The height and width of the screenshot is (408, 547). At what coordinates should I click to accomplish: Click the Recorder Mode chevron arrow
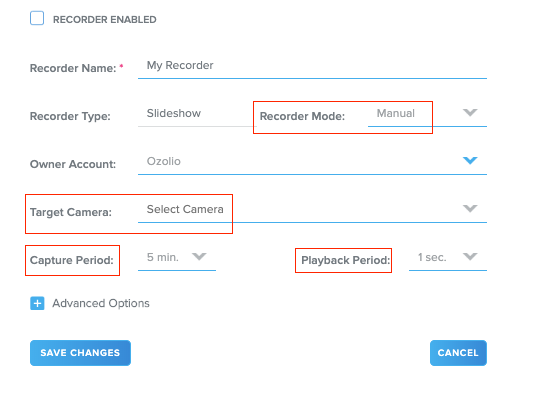tap(470, 113)
